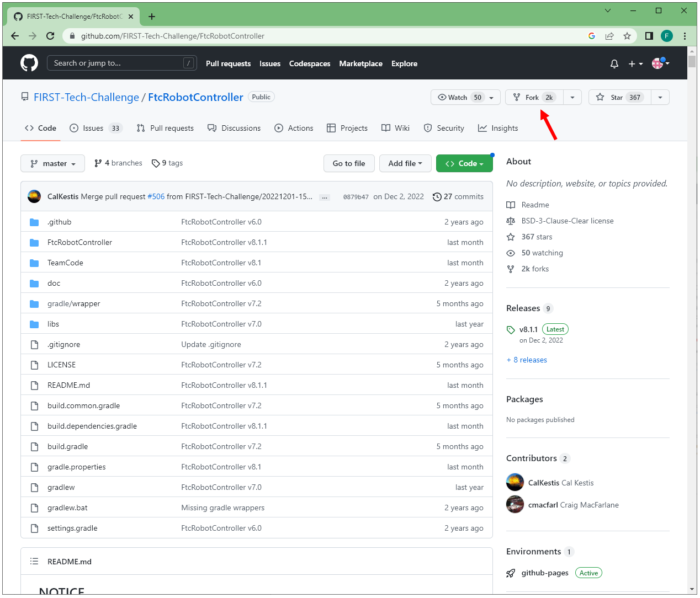Open the 367 stars link
700x598 pixels.
537,237
